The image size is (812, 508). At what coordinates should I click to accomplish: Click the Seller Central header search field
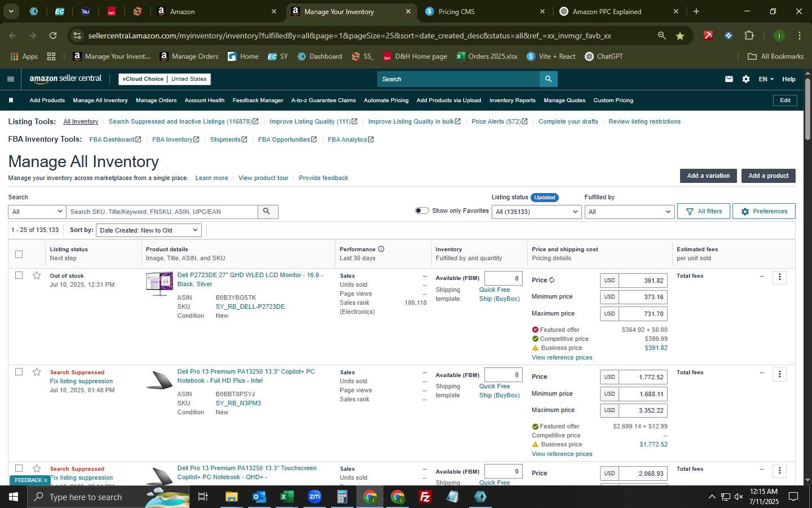[x=458, y=79]
